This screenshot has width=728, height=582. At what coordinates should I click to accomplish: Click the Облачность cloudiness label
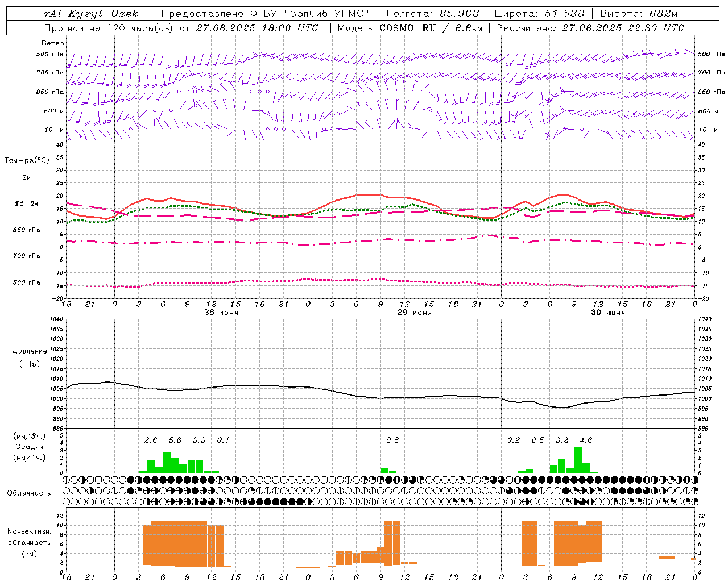coord(29,493)
